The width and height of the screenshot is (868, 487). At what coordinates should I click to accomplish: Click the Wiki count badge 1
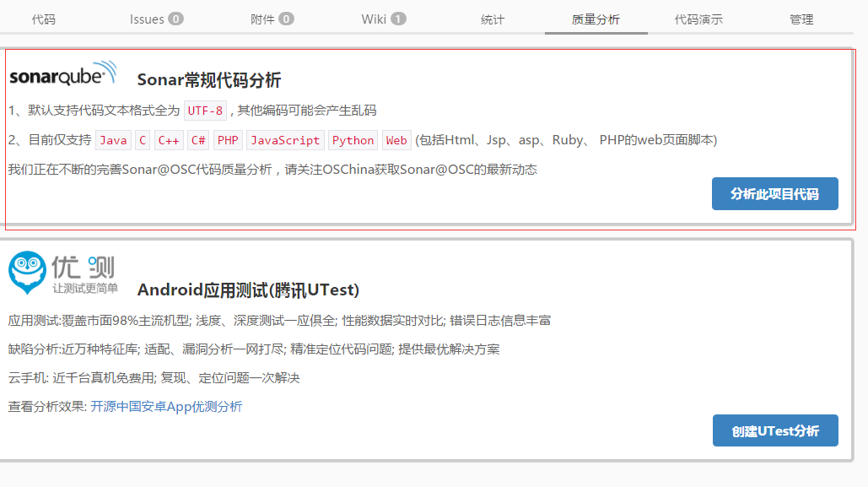(398, 19)
